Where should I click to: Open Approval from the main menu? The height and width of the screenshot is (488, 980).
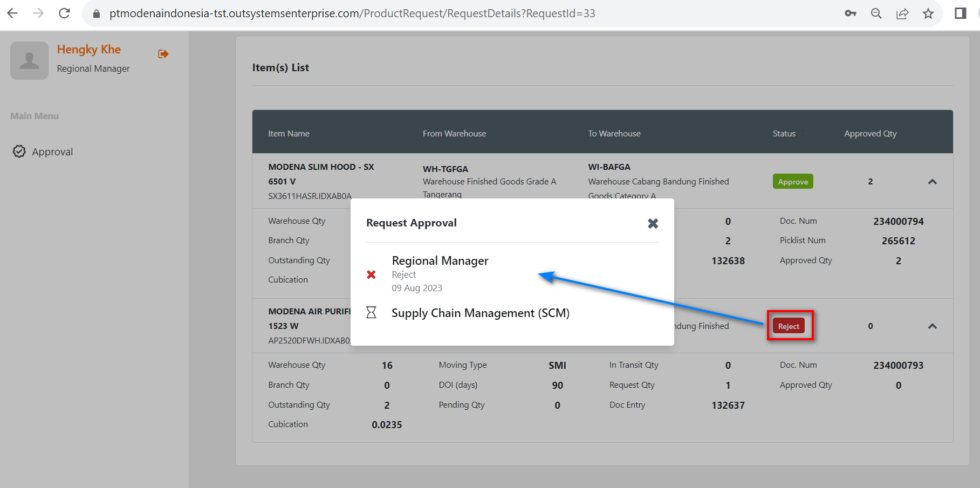point(52,152)
